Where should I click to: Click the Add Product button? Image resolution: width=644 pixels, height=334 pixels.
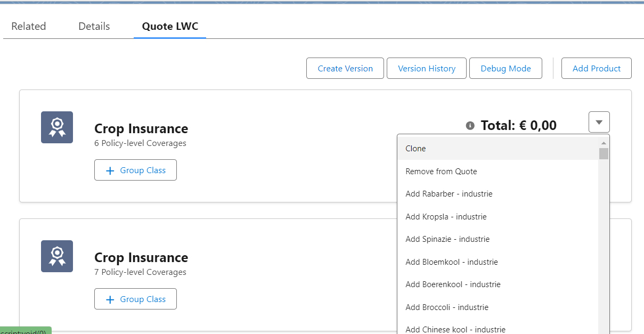click(x=596, y=68)
